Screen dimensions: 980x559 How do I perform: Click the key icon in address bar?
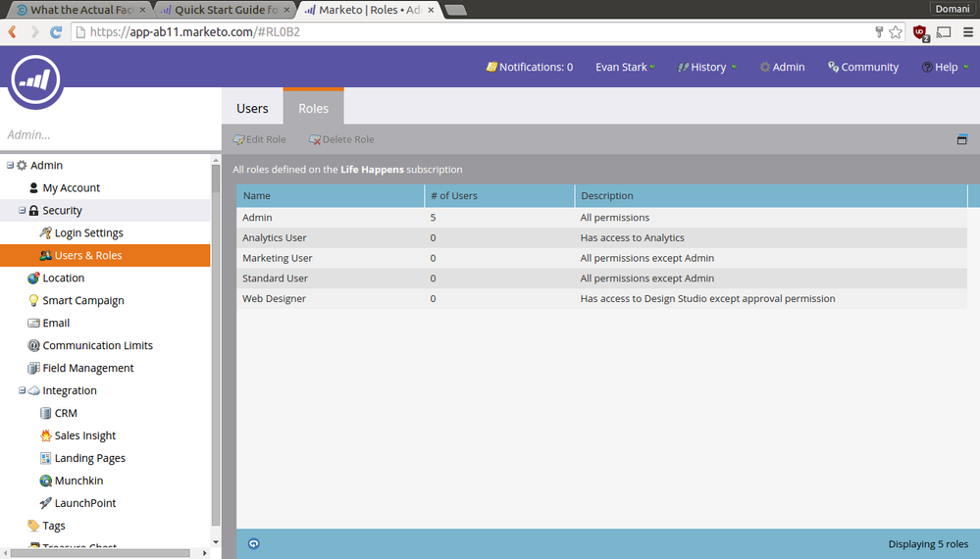879,31
